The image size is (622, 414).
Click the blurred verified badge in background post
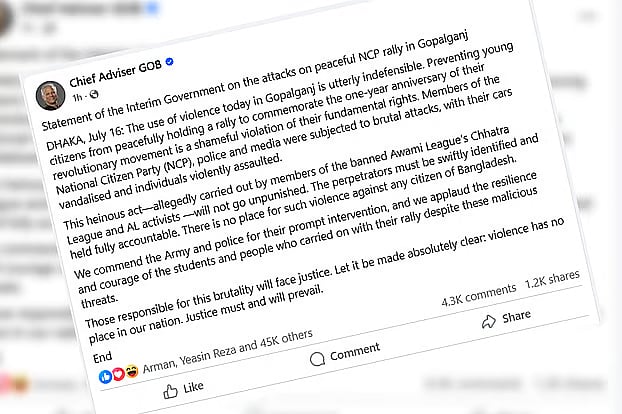click(152, 9)
